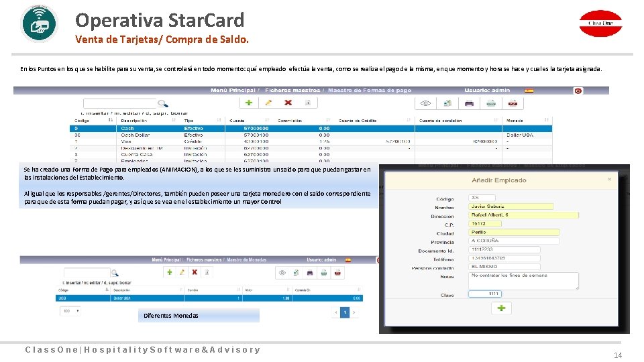The width and height of the screenshot is (644, 362).
Task: Click the Ciudad field showing Perillo
Action: click(514, 233)
